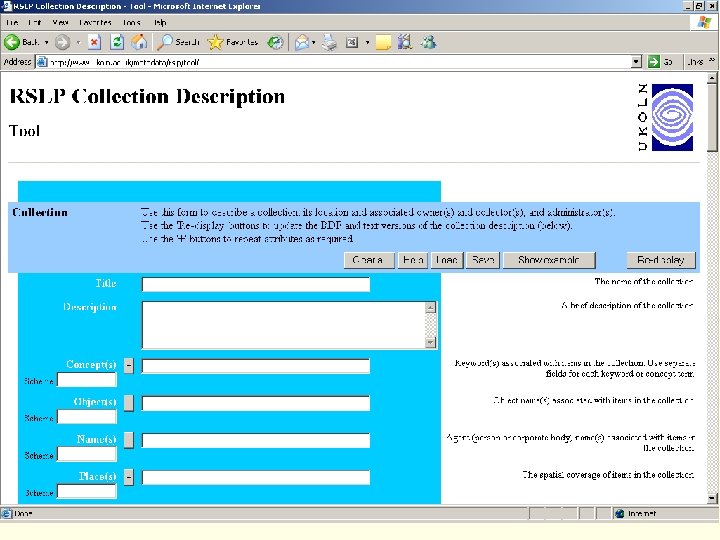
Task: Print the page with the printer icon
Action: [x=329, y=42]
